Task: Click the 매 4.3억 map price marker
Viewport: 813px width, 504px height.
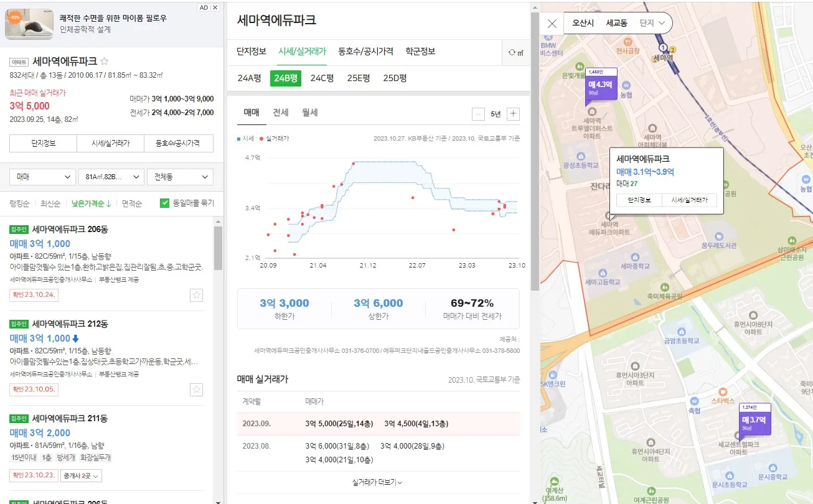Action: click(601, 85)
